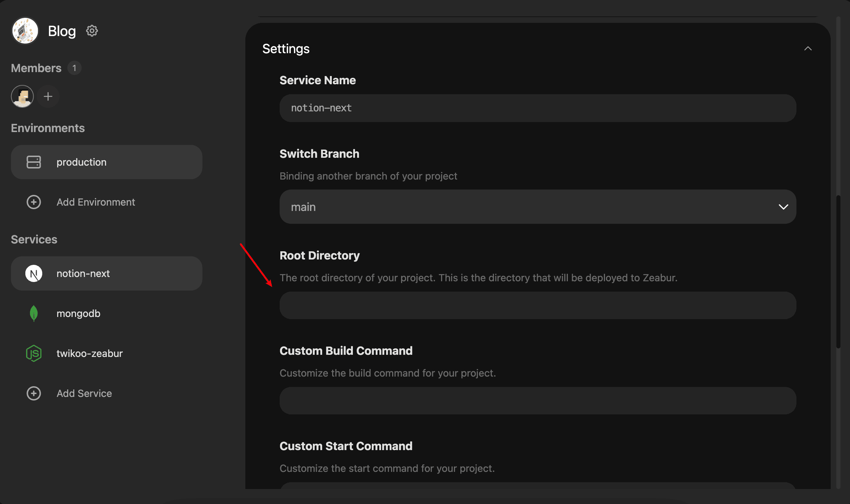Add a new member with plus icon
Image resolution: width=850 pixels, height=504 pixels.
click(x=48, y=96)
